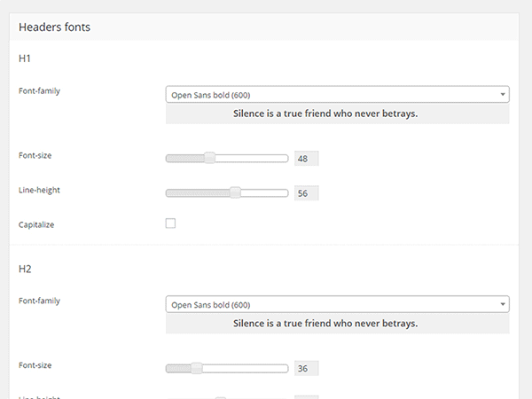
Task: Open the H1 Font-family dropdown
Action: [337, 94]
